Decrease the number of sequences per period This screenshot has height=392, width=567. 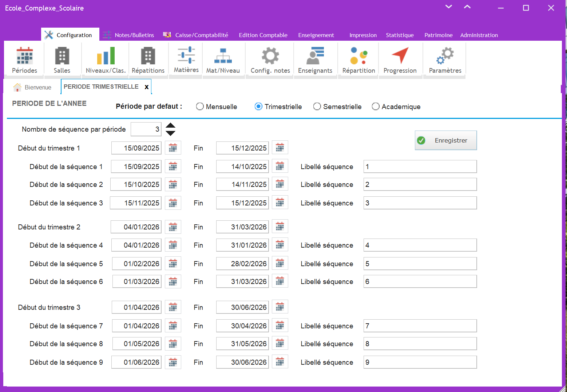(170, 133)
